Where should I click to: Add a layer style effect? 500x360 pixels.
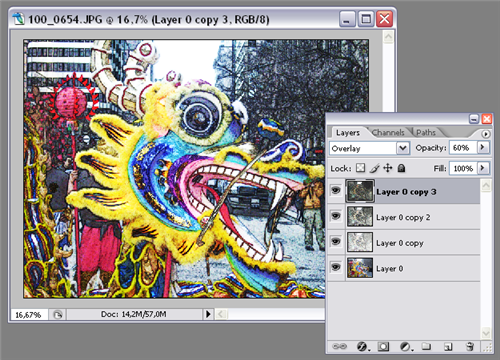(363, 347)
